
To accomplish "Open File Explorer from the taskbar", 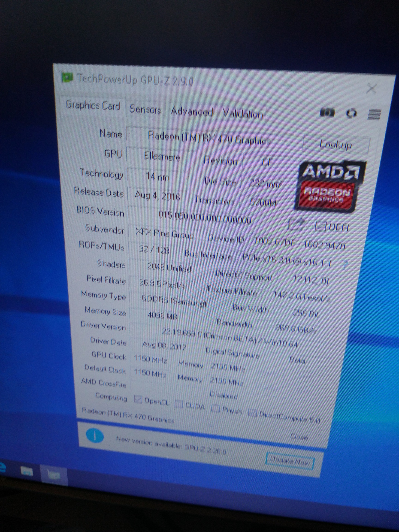I will 27,471.
